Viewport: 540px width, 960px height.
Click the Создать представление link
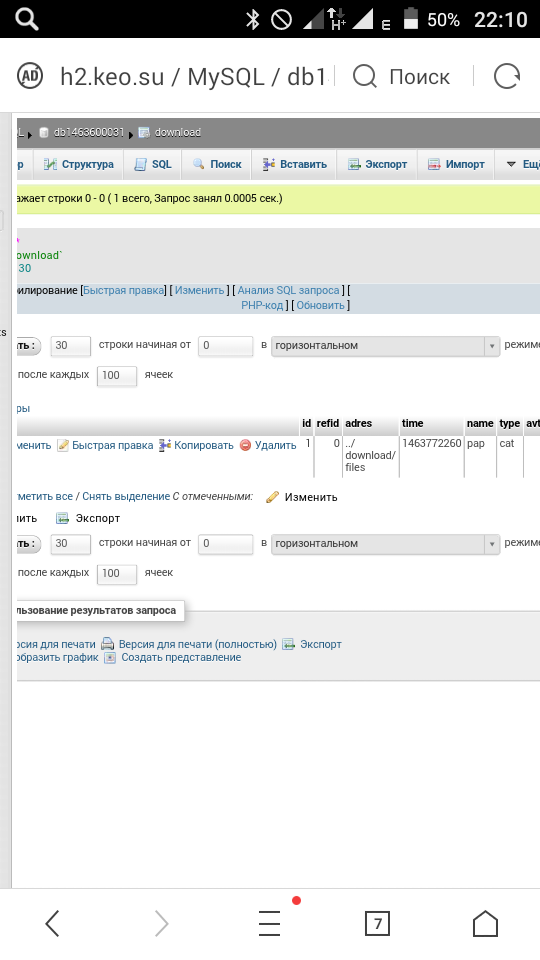click(x=181, y=658)
